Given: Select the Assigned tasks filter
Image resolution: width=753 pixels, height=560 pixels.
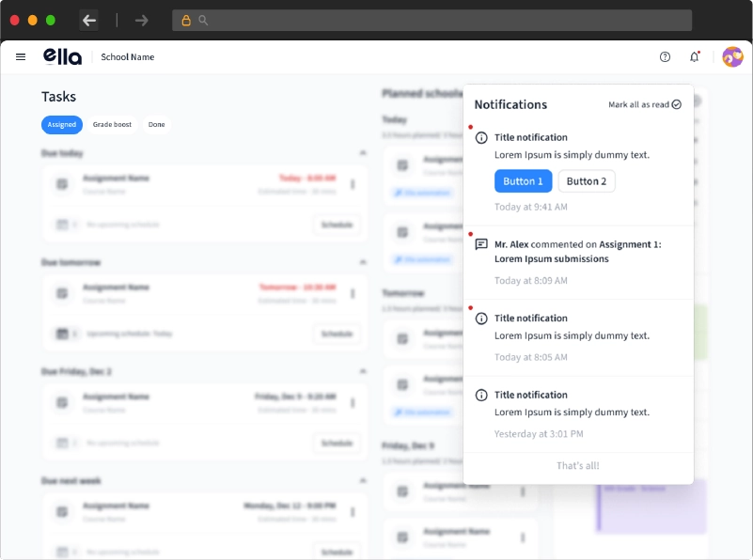Looking at the screenshot, I should [x=62, y=124].
